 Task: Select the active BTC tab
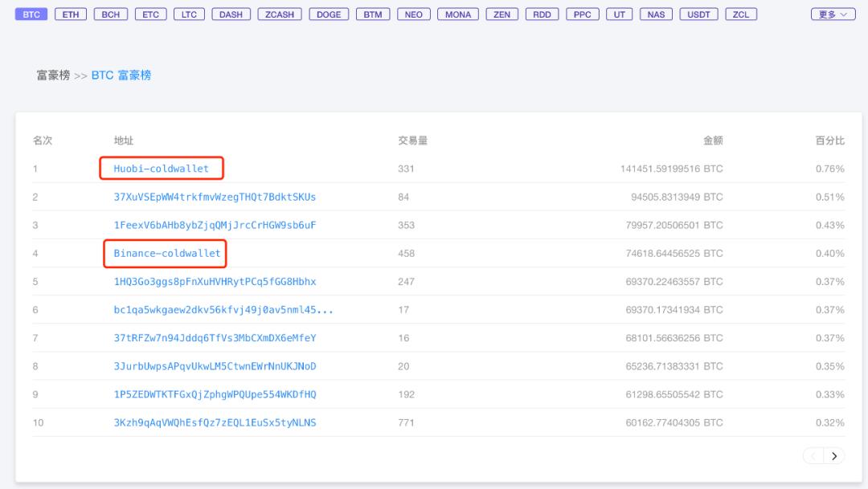31,14
